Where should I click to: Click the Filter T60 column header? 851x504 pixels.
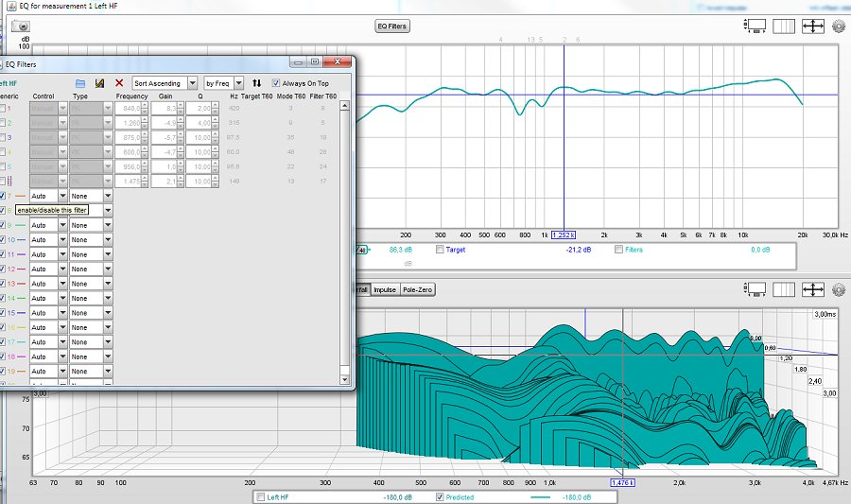[x=323, y=96]
